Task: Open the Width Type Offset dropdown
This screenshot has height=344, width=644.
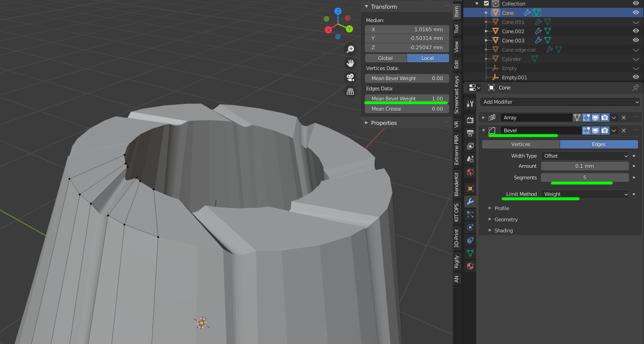Action: (585, 156)
